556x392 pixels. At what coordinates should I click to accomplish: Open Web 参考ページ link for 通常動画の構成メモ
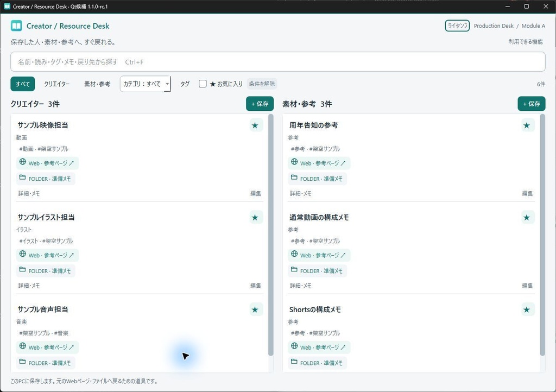(x=319, y=255)
